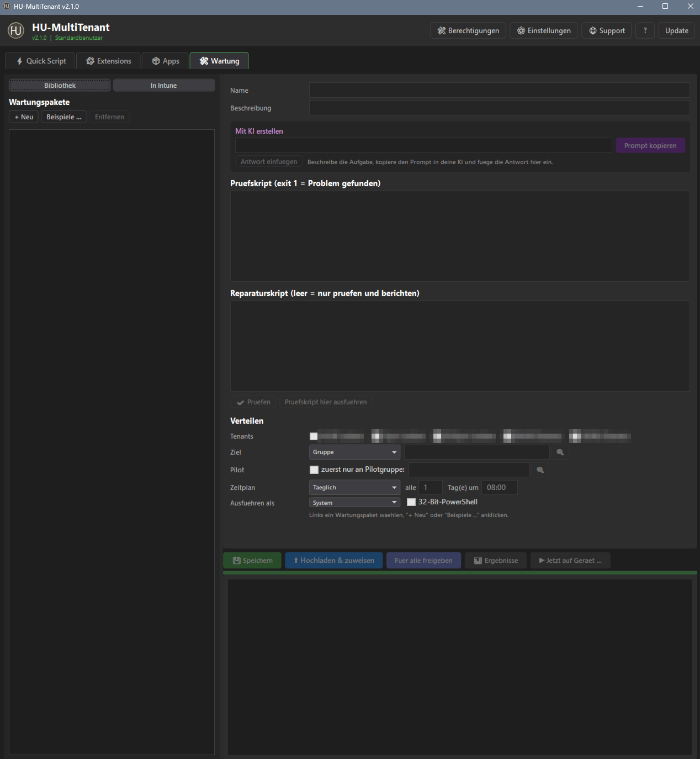The width and height of the screenshot is (700, 759).
Task: Enable 'zuerst nur an Pilotgruppe' checkbox
Action: [314, 470]
